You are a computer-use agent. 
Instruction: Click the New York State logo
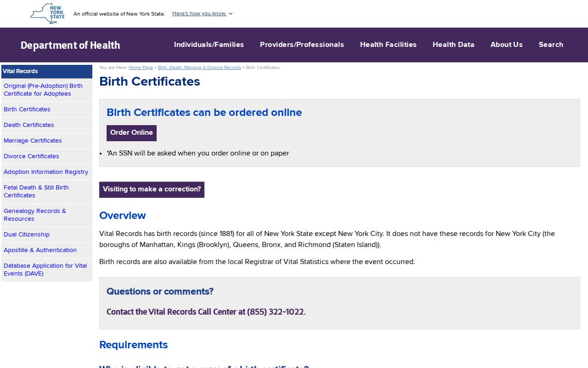click(x=47, y=14)
